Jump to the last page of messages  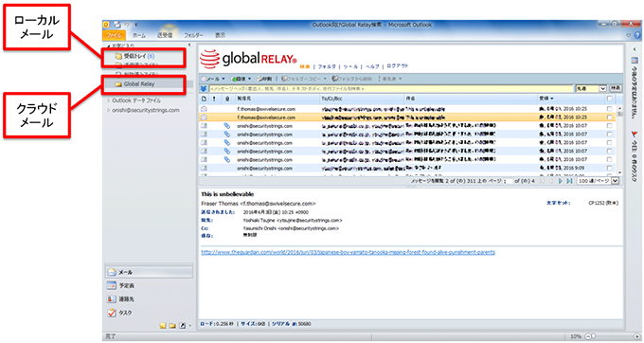point(569,181)
